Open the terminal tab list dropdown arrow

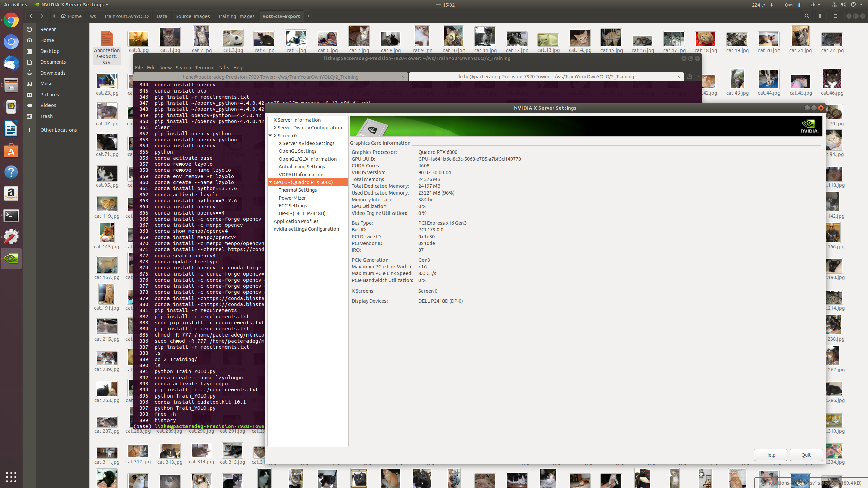tap(698, 77)
